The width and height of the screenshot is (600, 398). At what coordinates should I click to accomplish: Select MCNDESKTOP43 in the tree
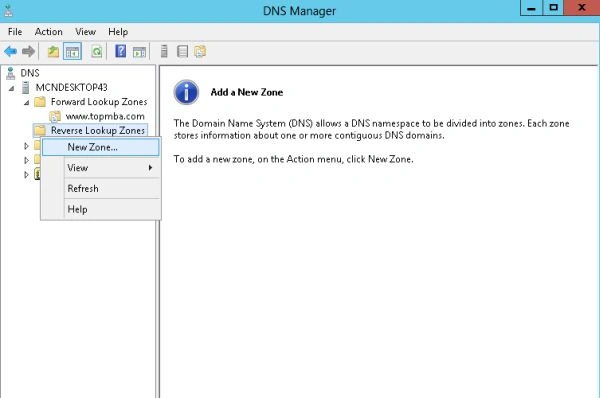72,88
